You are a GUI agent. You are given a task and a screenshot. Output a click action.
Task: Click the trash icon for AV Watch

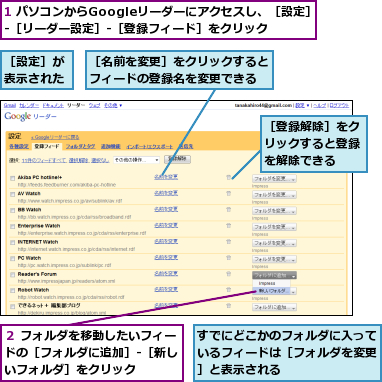point(229,193)
